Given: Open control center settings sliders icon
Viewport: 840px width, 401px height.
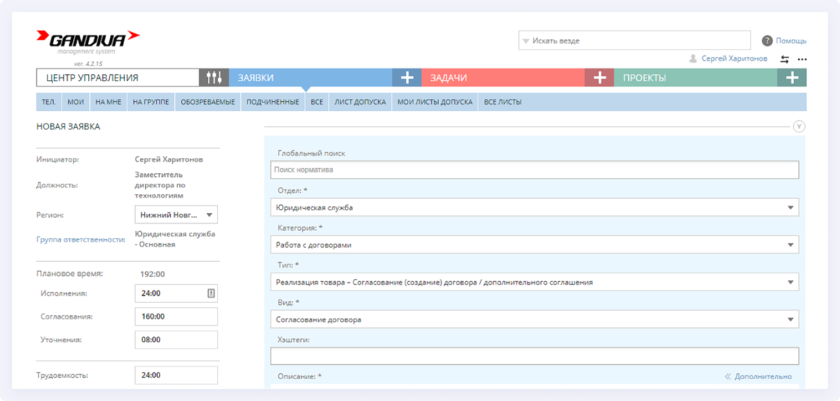Looking at the screenshot, I should tap(215, 77).
